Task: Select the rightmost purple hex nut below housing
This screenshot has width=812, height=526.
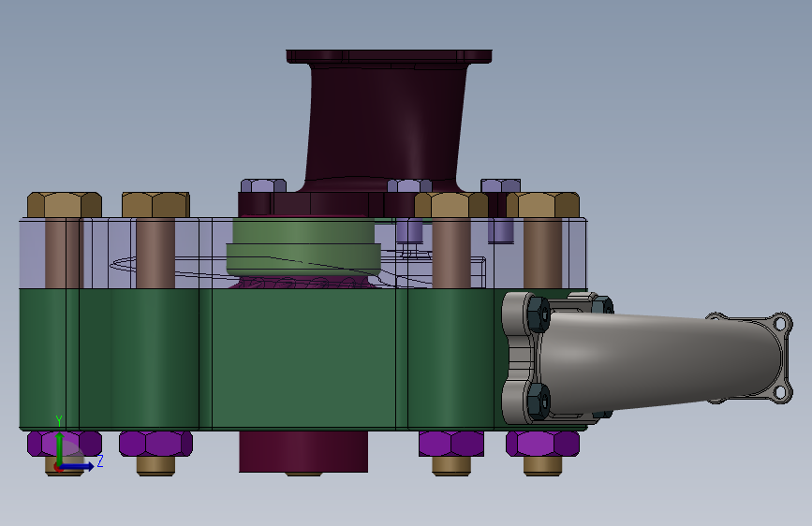Action: click(x=542, y=445)
